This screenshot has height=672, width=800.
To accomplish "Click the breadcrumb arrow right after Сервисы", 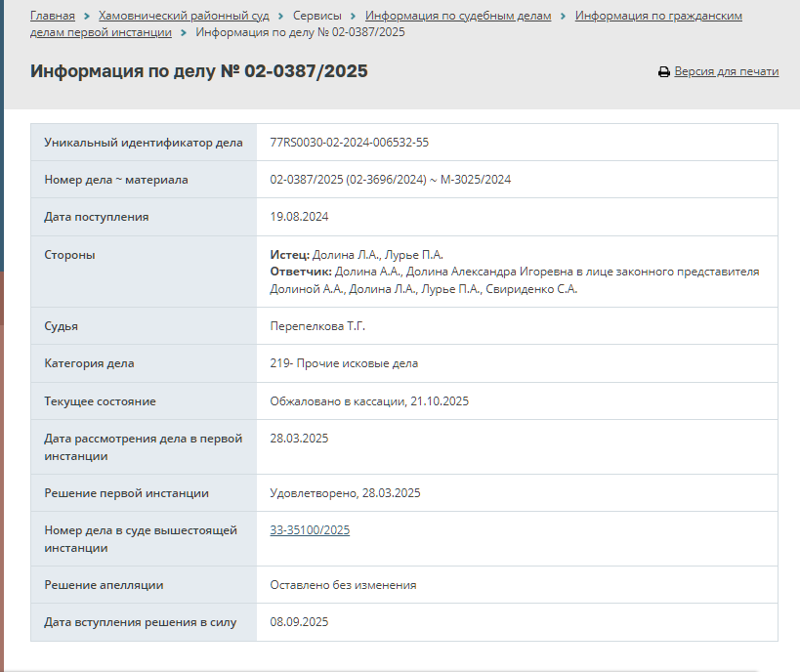I will coord(354,17).
